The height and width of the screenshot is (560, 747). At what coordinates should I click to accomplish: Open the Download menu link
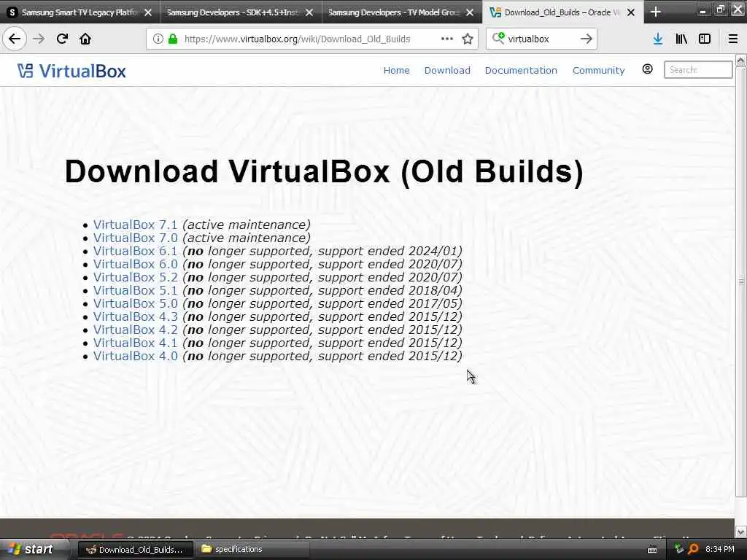click(447, 71)
